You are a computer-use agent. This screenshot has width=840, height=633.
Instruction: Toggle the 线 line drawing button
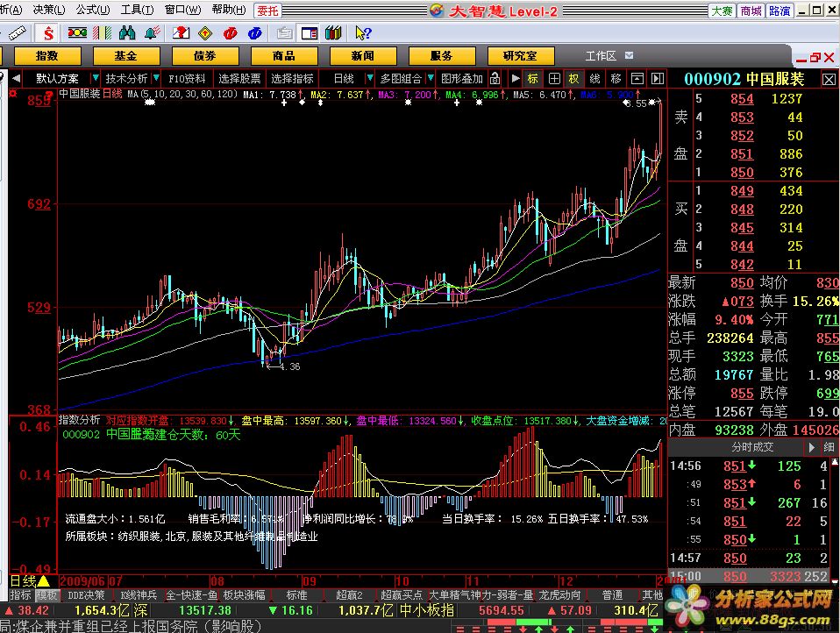point(594,79)
